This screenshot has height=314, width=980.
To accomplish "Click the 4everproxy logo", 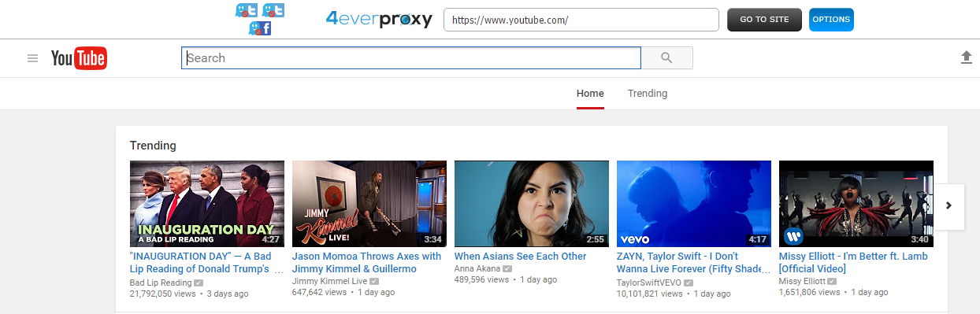I will [379, 19].
